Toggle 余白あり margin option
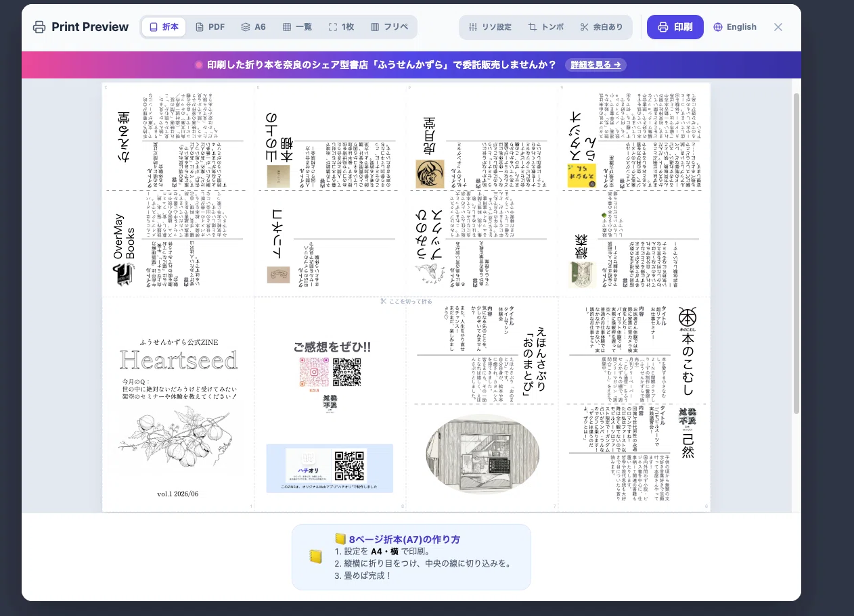This screenshot has height=616, width=854. tap(601, 27)
